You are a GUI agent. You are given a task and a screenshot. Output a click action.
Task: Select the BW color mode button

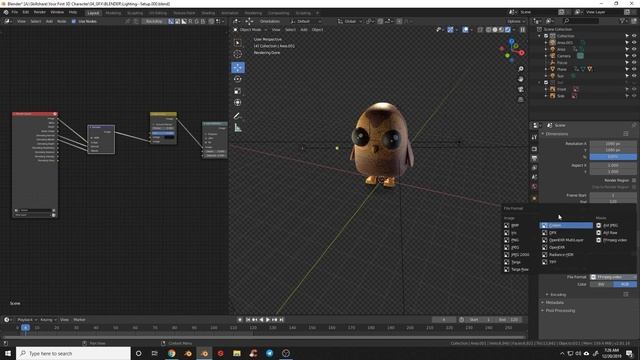tap(601, 284)
